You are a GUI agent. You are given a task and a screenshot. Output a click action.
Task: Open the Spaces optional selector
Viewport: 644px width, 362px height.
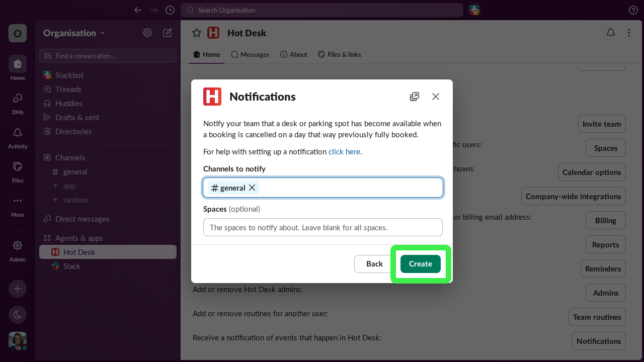[x=323, y=227]
